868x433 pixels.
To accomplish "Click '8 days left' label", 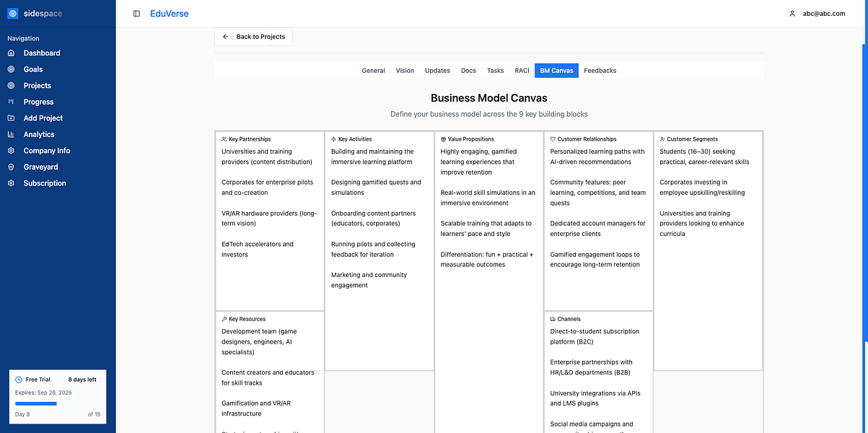I will pyautogui.click(x=82, y=379).
